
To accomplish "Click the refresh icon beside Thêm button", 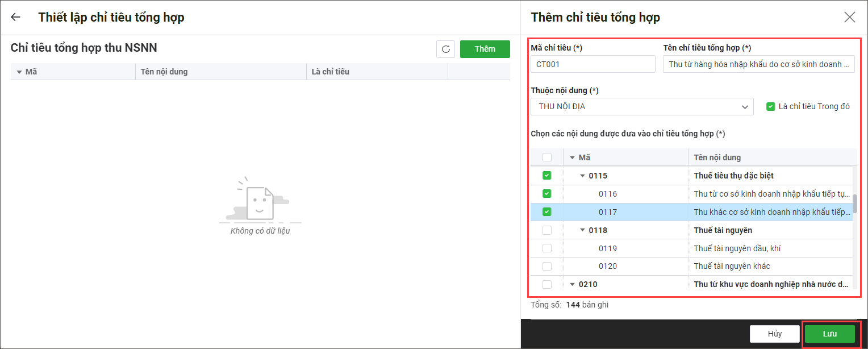I will click(x=446, y=49).
